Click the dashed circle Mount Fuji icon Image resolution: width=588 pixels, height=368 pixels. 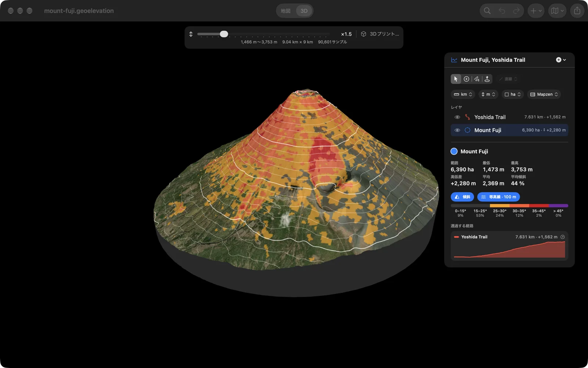(x=467, y=130)
